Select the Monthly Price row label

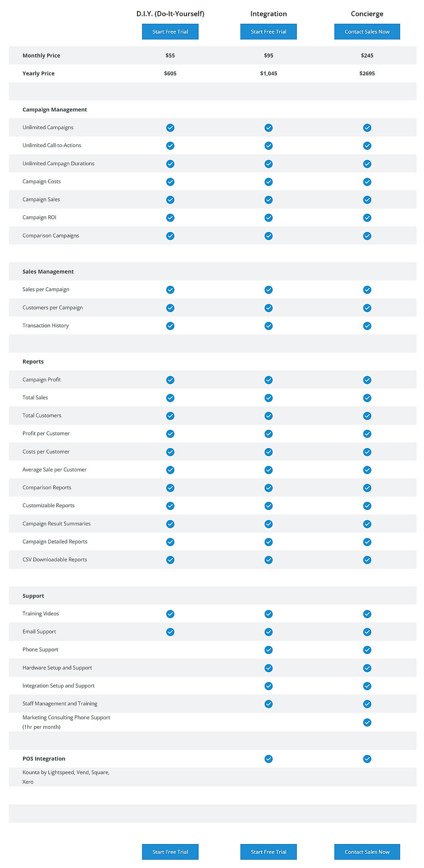[41, 56]
